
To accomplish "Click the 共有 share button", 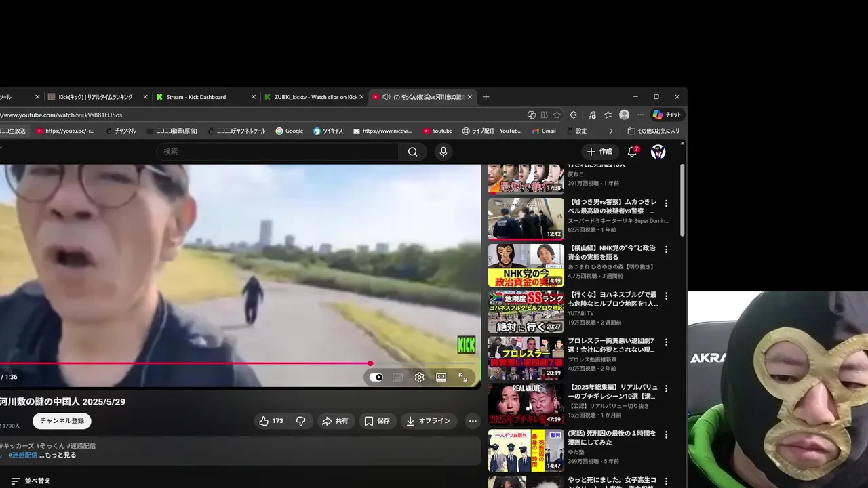I will pos(335,421).
